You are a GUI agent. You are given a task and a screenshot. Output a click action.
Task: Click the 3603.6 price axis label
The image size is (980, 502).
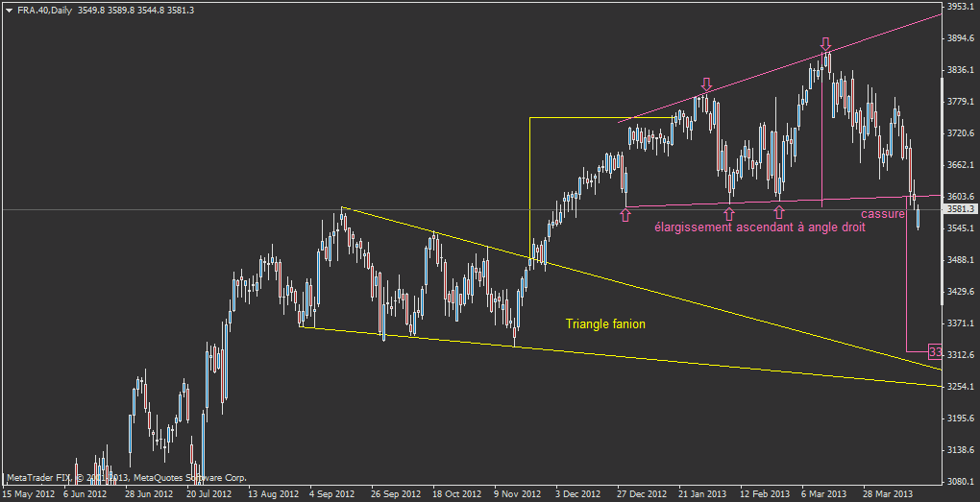click(x=961, y=196)
